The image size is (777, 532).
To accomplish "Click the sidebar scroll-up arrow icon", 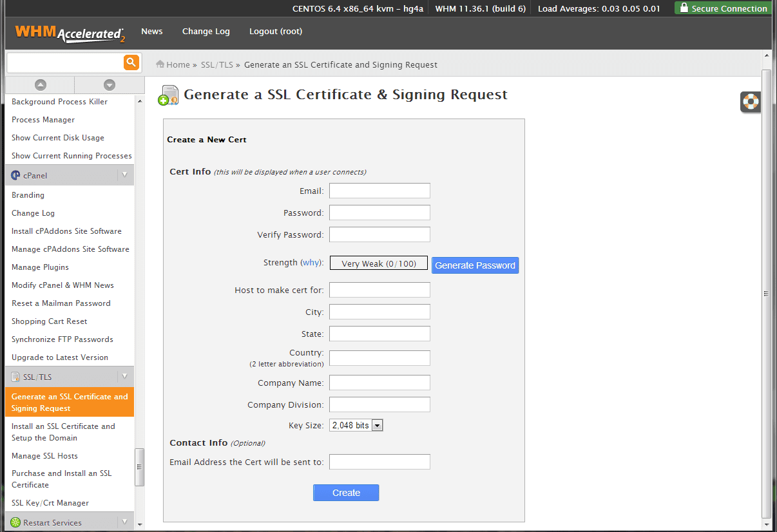I will click(40, 85).
